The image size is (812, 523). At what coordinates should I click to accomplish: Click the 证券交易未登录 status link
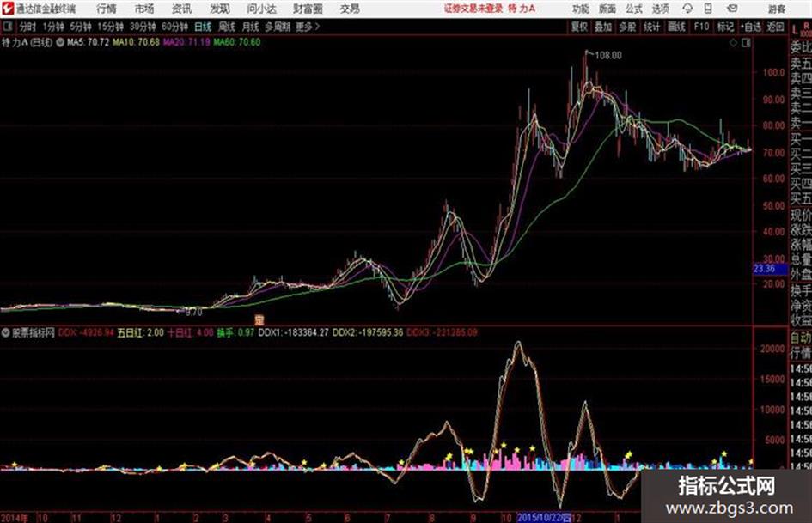473,9
